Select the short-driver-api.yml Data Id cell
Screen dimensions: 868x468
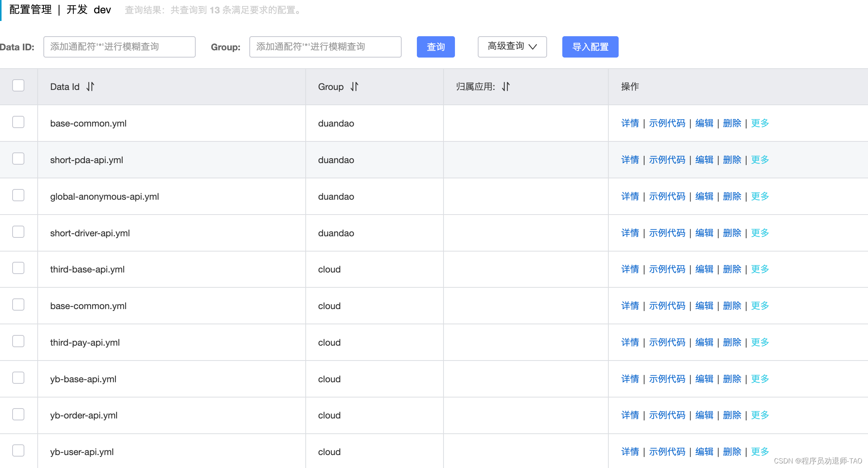click(x=172, y=233)
